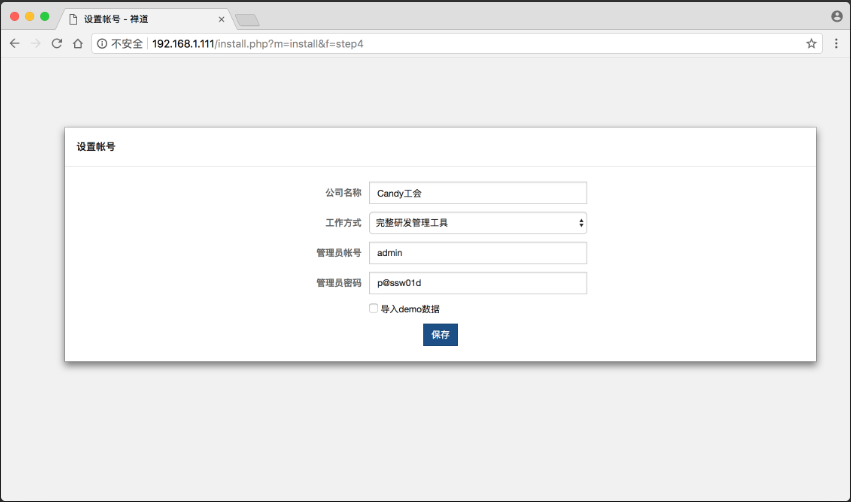Image resolution: width=851 pixels, height=502 pixels.
Task: Select the 设置帐号 - 禅道 tab
Action: (x=145, y=19)
